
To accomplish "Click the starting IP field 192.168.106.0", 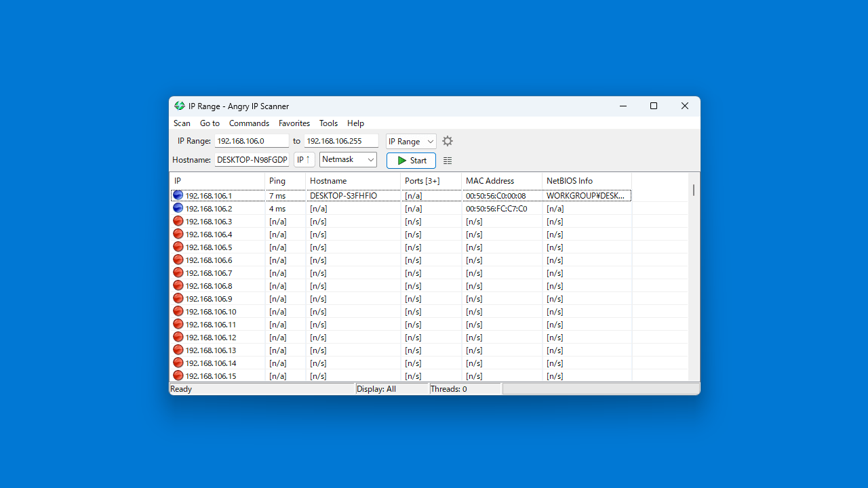I will pos(252,141).
